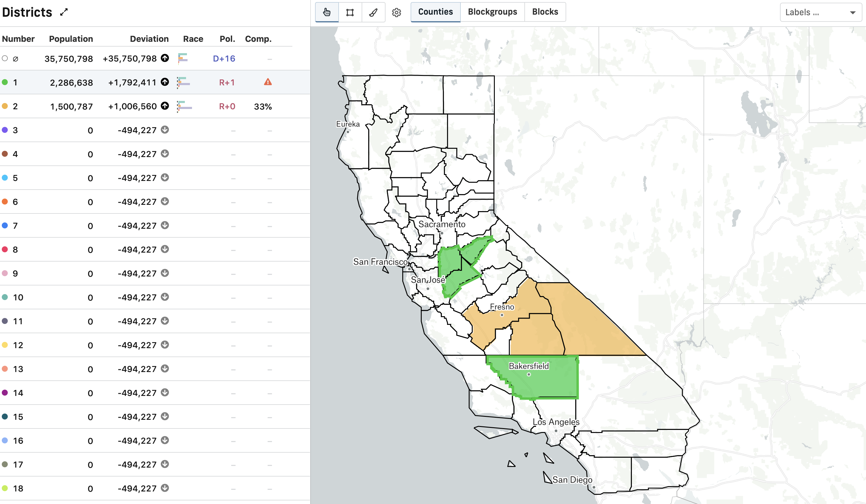Screen dimensions: 866x504
Task: Click district 1 race bar chart
Action: (184, 82)
